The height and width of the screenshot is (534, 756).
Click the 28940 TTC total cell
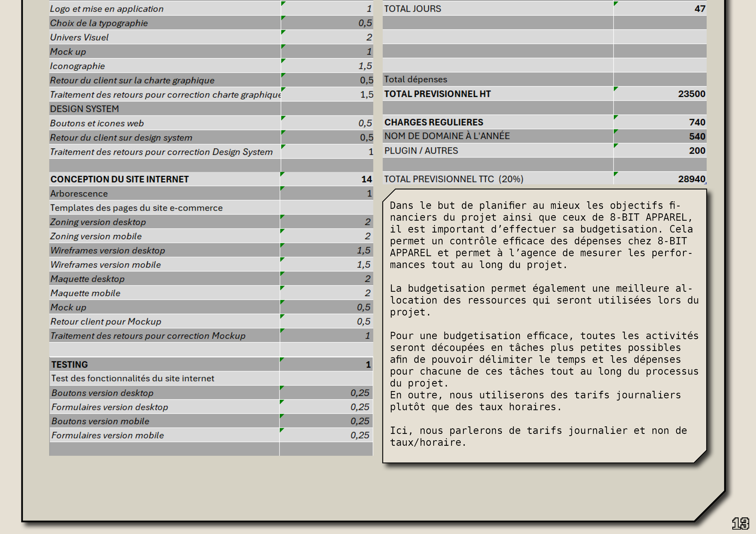691,179
